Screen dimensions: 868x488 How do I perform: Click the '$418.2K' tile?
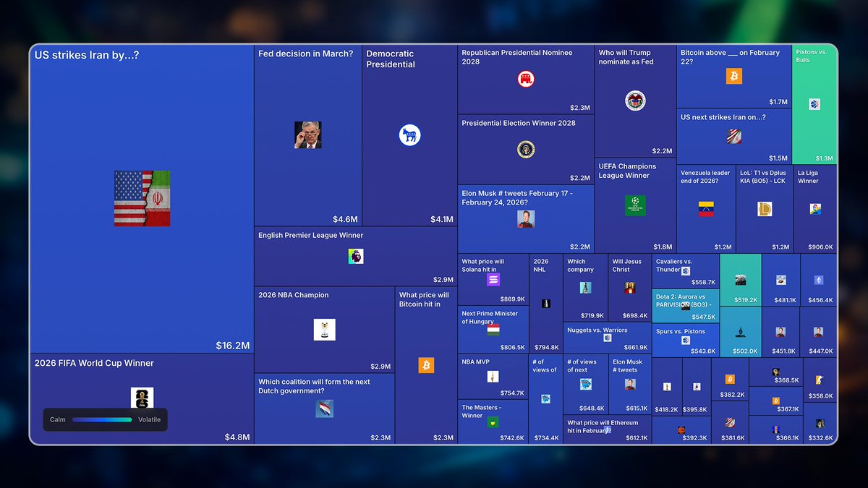pyautogui.click(x=667, y=386)
